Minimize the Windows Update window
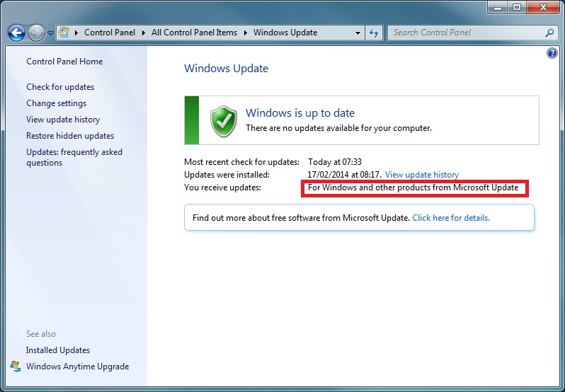 pyautogui.click(x=498, y=7)
